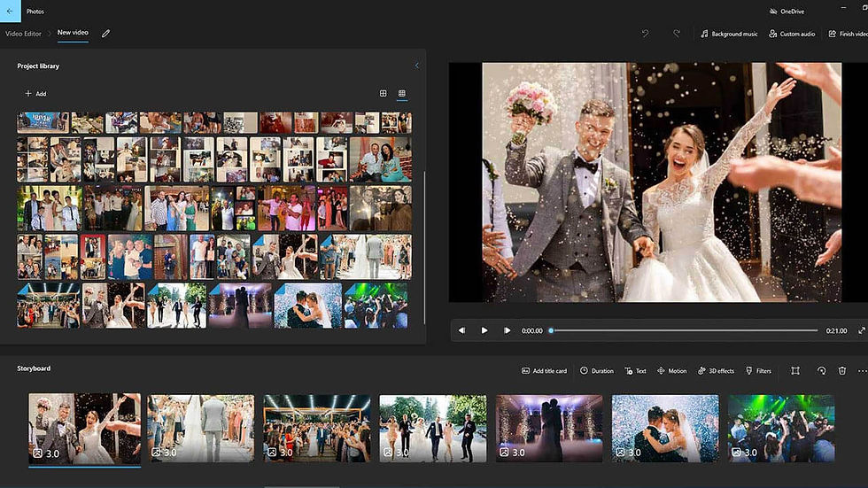868x488 pixels.
Task: Go to Video Editor breadcrumb
Action: 23,34
